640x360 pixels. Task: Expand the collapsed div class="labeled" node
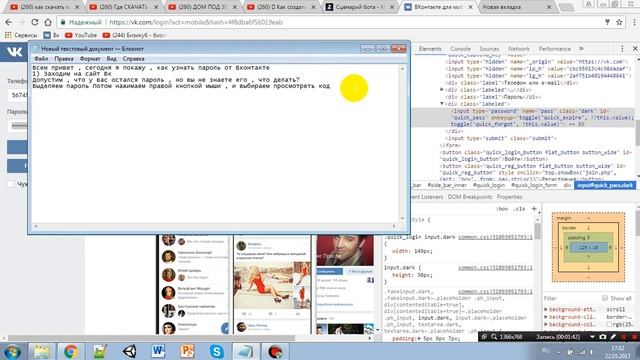click(x=442, y=89)
